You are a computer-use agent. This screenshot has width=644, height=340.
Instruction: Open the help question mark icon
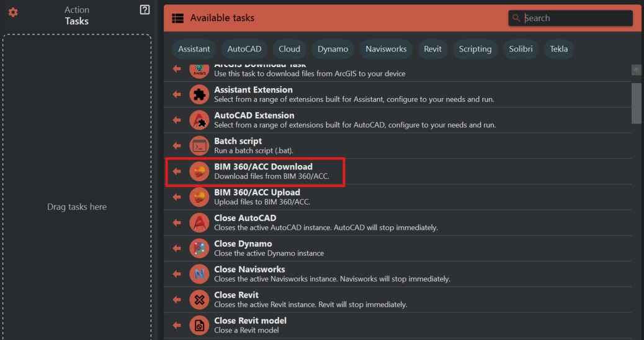click(x=145, y=9)
